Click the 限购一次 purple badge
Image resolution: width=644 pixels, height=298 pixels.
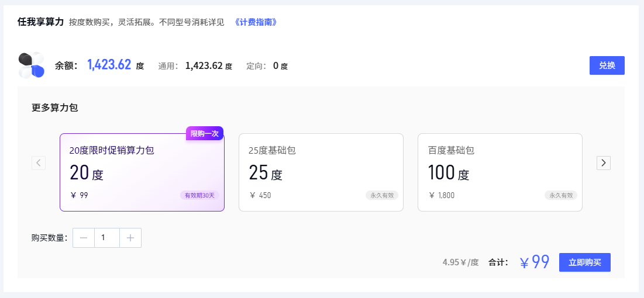204,134
